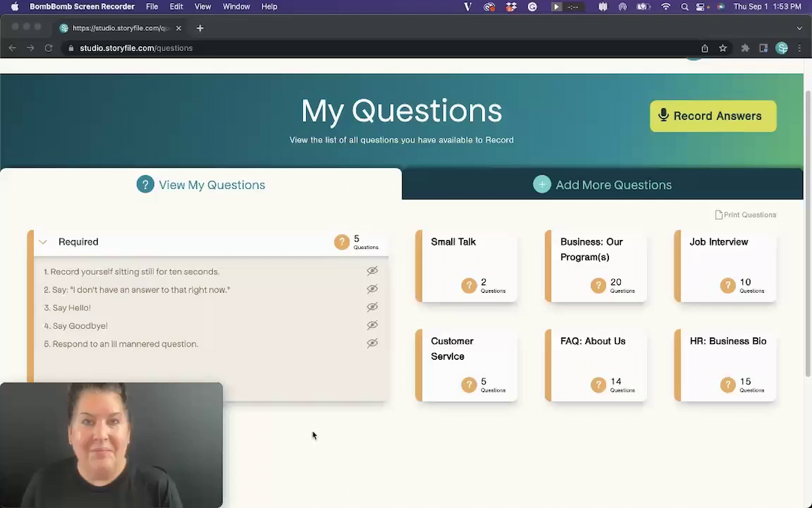Click the share icon in the address bar
812x508 pixels.
pyautogui.click(x=704, y=47)
